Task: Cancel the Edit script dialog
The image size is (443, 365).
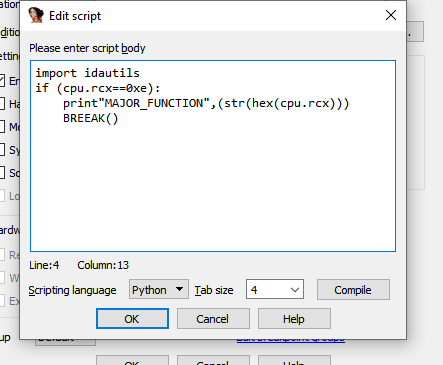Action: 213,319
